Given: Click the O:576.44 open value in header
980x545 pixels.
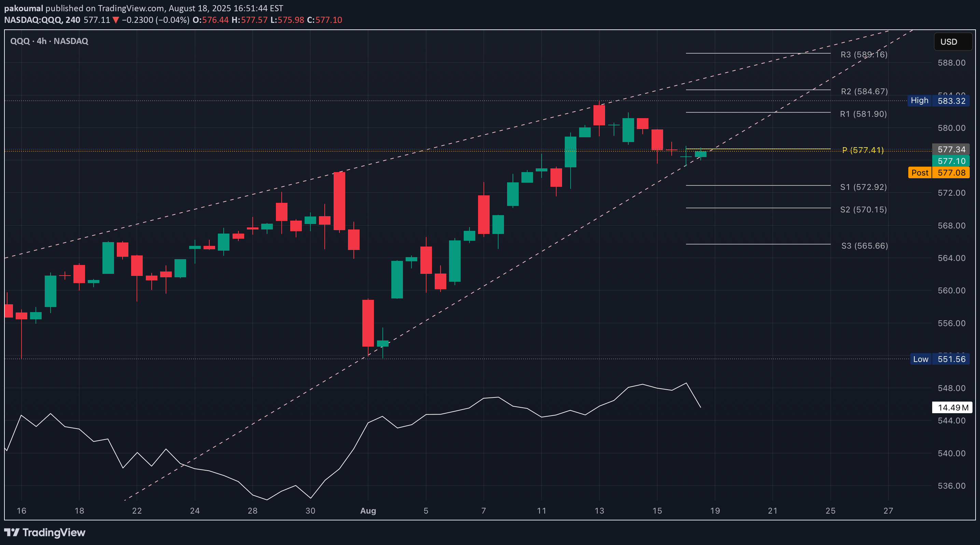Looking at the screenshot, I should point(210,20).
